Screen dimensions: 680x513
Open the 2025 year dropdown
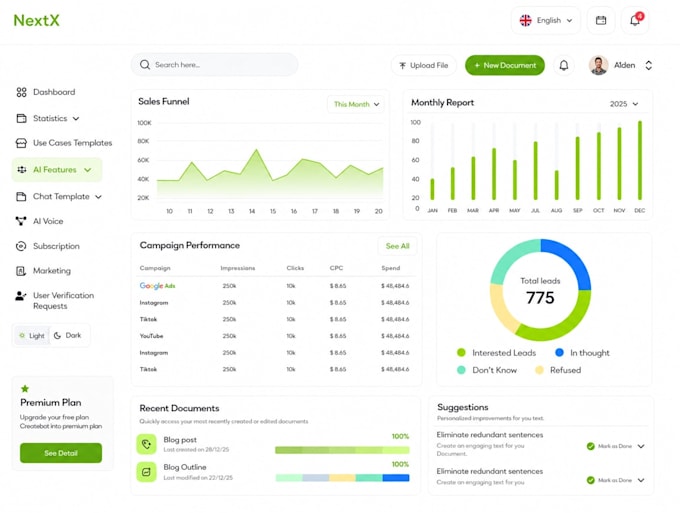(x=624, y=104)
